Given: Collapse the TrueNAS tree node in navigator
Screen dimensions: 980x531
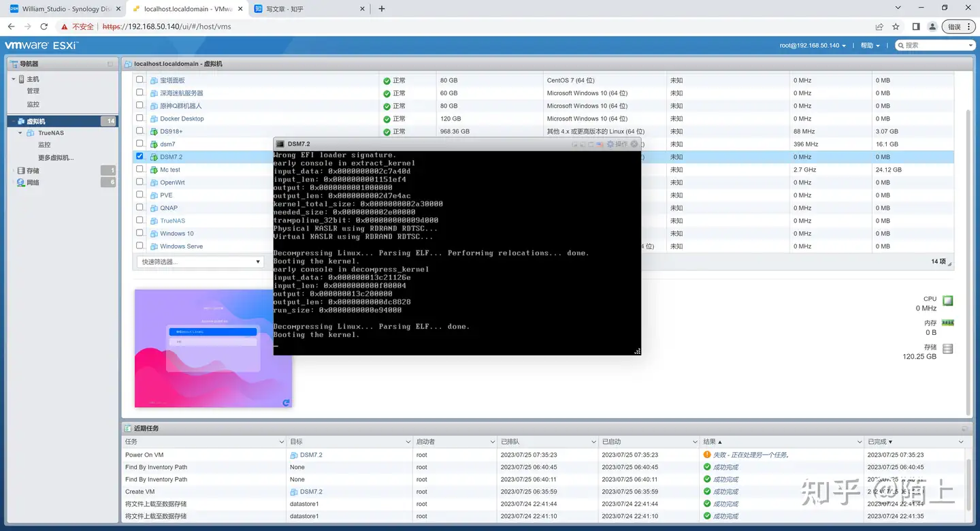Looking at the screenshot, I should click(x=20, y=133).
